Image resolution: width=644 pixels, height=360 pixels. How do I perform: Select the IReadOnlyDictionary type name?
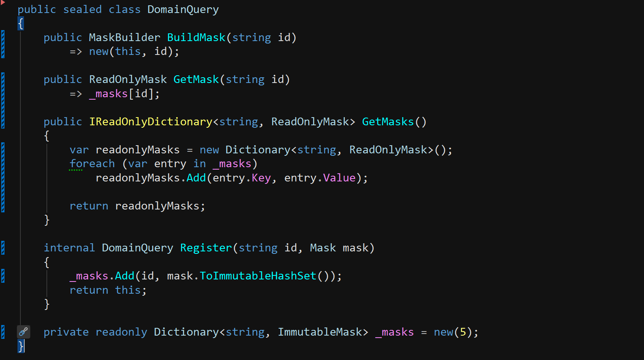(150, 122)
